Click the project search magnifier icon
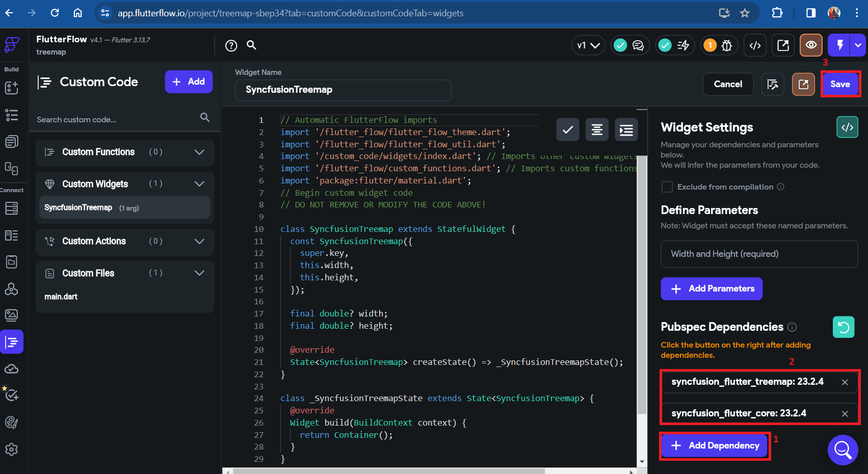The height and width of the screenshot is (474, 868). point(251,45)
